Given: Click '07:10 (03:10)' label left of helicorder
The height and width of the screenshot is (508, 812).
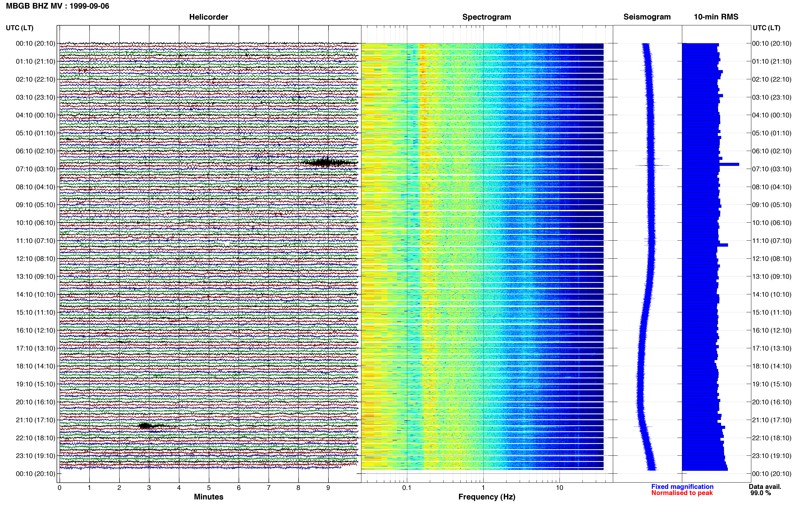Looking at the screenshot, I should point(36,169).
